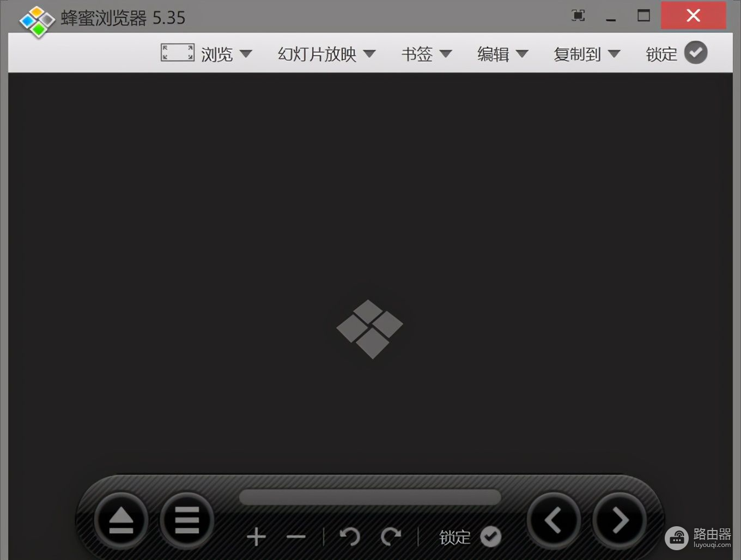The width and height of the screenshot is (741, 560).
Task: Toggle the bottom bar 锁定 checkmark
Action: point(490,537)
